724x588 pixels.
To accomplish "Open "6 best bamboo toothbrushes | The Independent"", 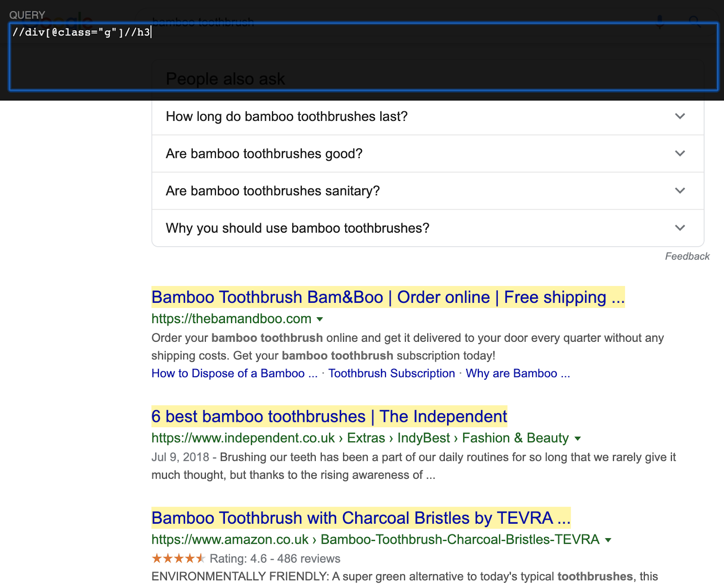I will click(x=329, y=416).
